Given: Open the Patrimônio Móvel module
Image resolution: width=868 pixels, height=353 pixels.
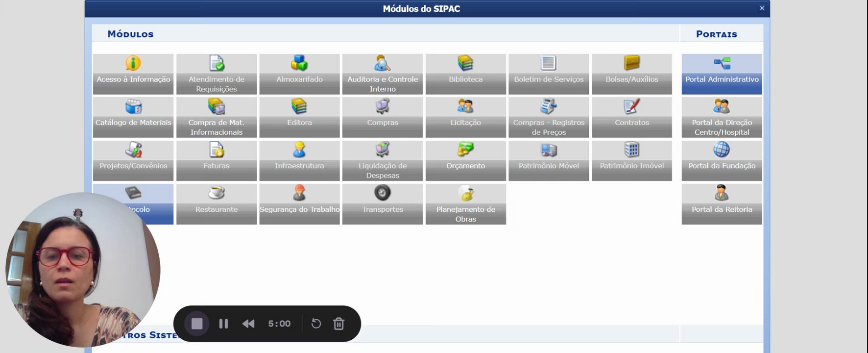Looking at the screenshot, I should pos(549,161).
